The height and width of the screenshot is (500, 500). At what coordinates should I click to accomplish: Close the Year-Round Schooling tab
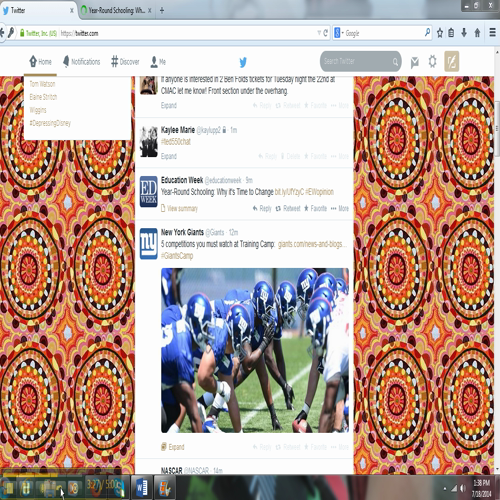point(150,11)
